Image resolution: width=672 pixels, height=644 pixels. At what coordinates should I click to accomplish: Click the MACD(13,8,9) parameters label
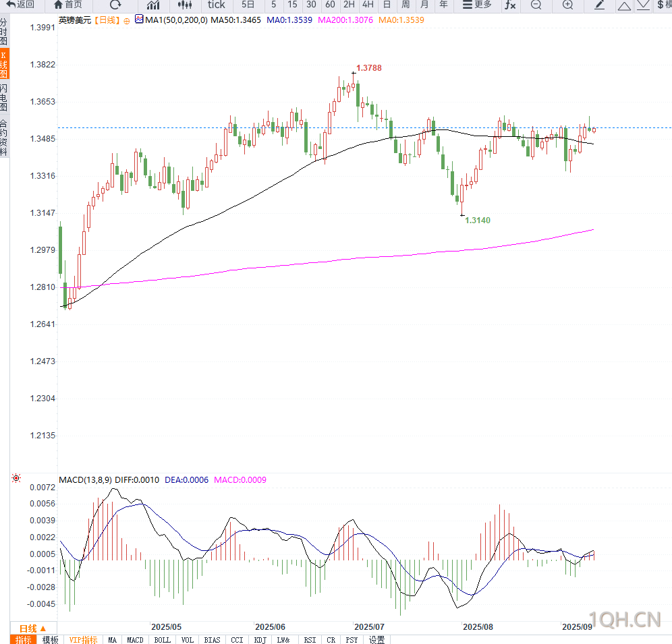pyautogui.click(x=85, y=480)
